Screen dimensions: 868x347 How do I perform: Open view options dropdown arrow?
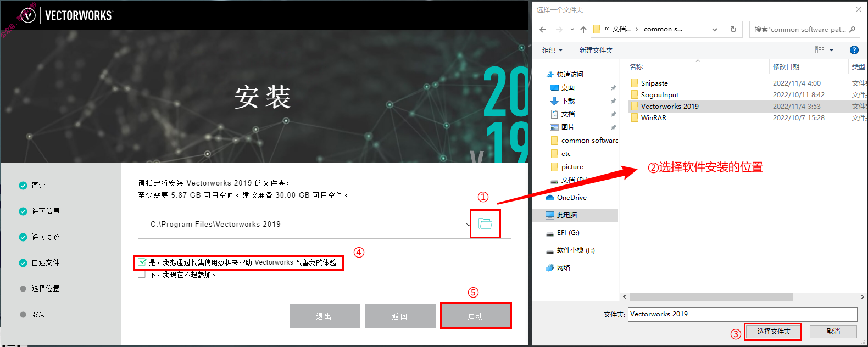831,50
